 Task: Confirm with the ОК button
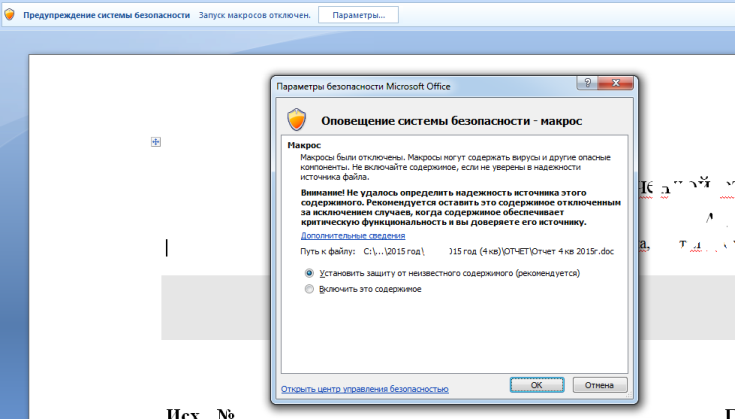click(x=537, y=385)
